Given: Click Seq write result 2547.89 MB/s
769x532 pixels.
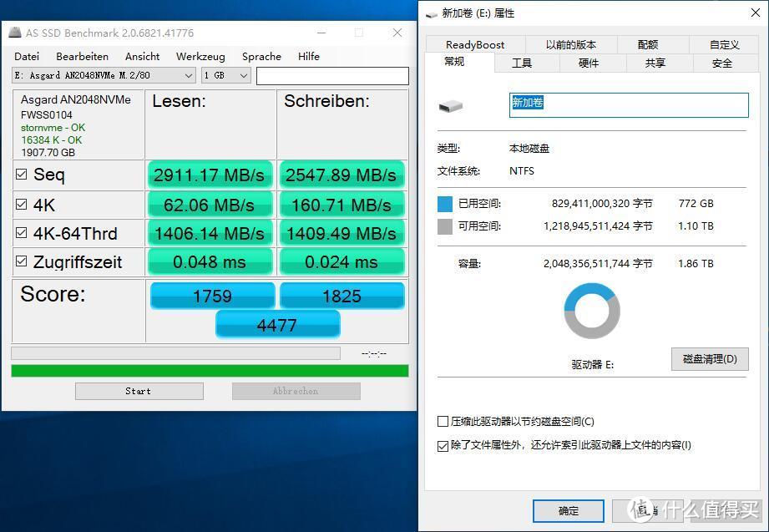Looking at the screenshot, I should point(341,175).
